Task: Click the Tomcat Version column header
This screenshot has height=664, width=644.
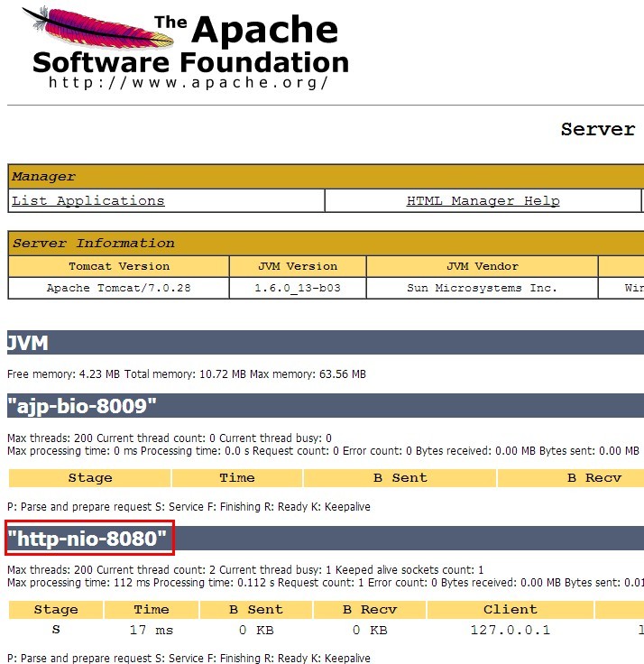Action: click(x=119, y=266)
